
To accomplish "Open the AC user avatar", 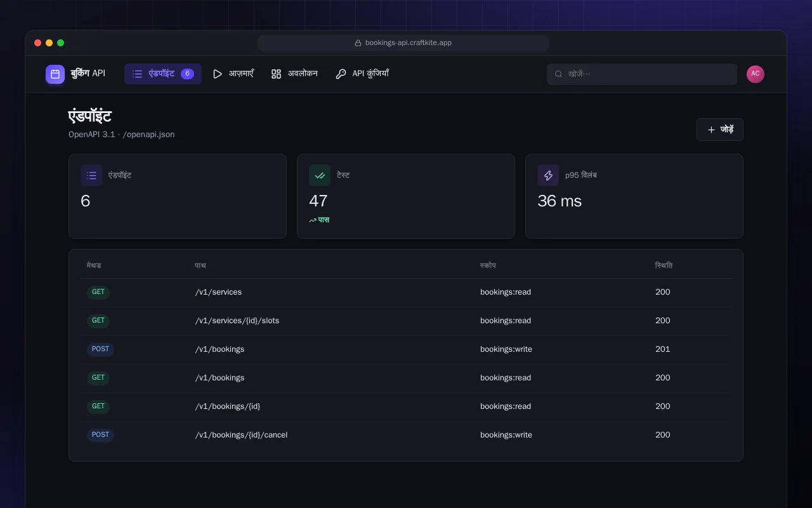I will tap(756, 74).
